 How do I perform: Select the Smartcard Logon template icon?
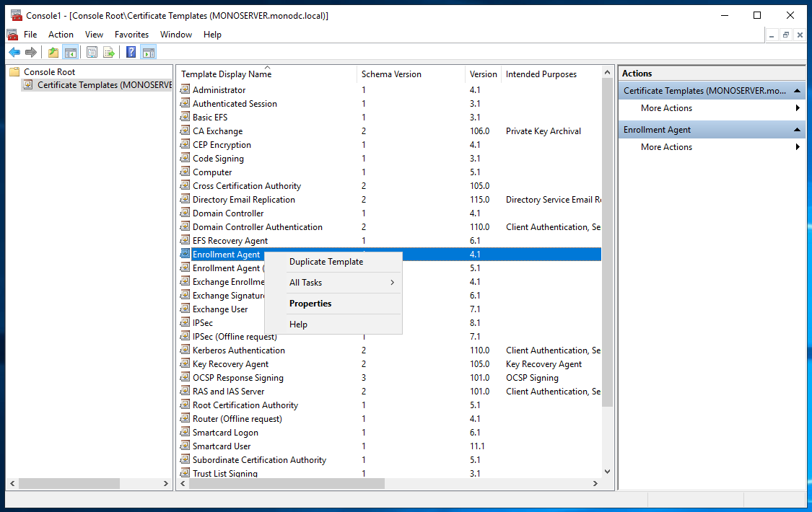[185, 433]
